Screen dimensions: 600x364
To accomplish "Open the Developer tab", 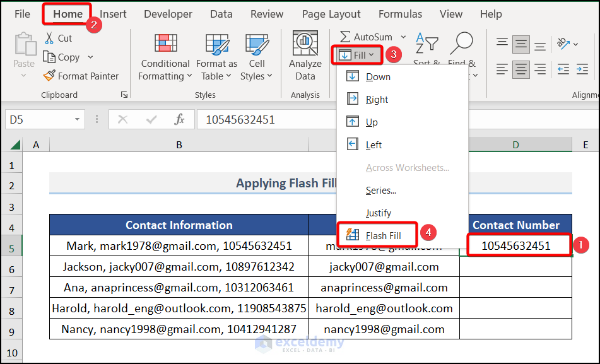I will (x=168, y=14).
